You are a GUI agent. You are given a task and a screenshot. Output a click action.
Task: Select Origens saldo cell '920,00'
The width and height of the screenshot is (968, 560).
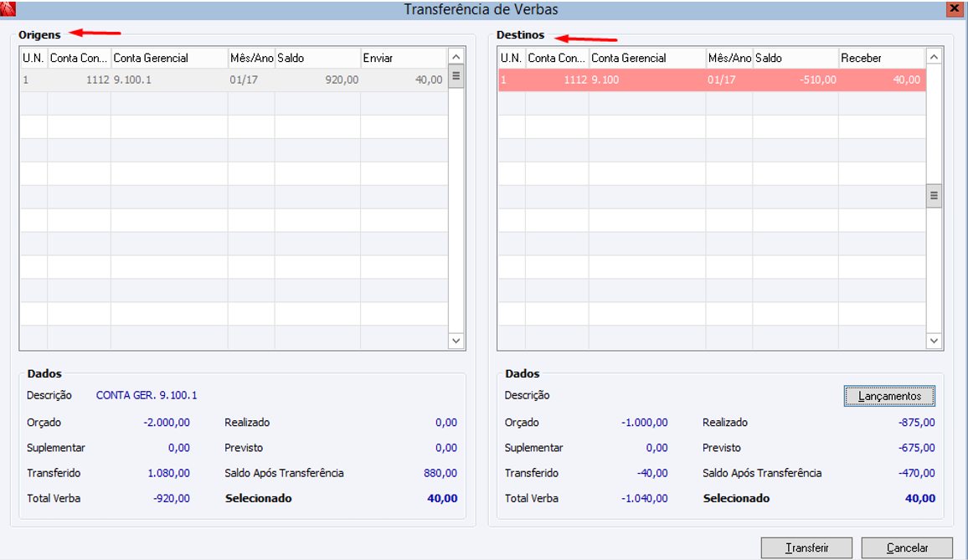pos(317,80)
